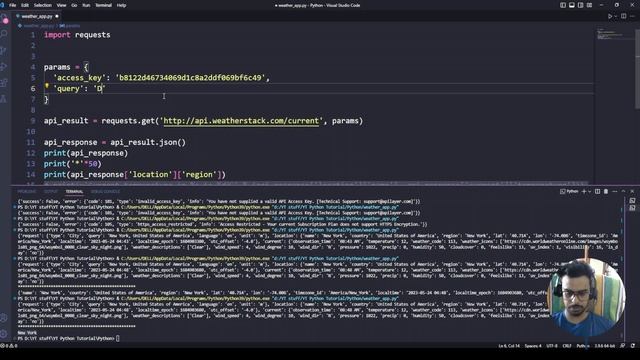Maximize the panel with chevron up
Image resolution: width=640 pixels, height=360 pixels.
(623, 191)
